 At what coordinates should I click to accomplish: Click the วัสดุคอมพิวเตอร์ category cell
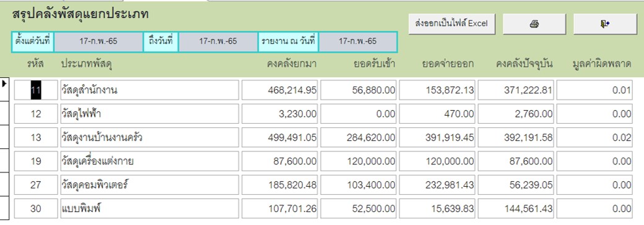[149, 185]
